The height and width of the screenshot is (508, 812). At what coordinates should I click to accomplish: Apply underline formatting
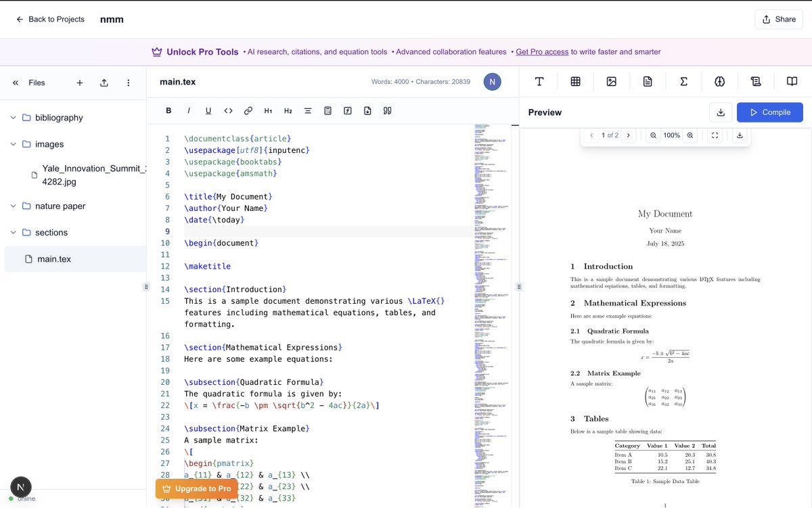(x=208, y=111)
